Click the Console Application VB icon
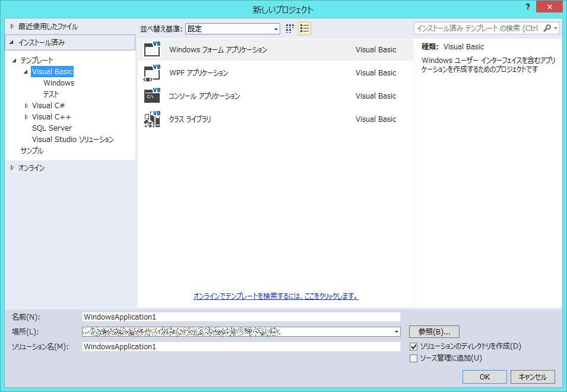 click(152, 96)
